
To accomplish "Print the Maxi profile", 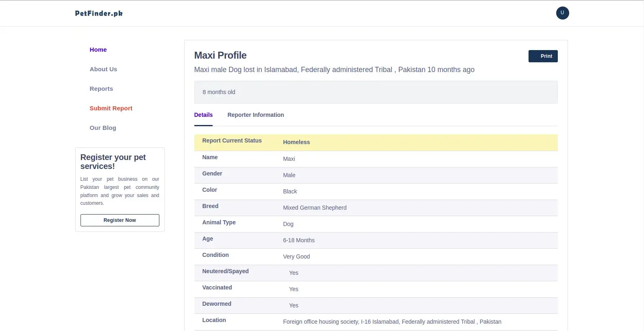I will point(543,56).
